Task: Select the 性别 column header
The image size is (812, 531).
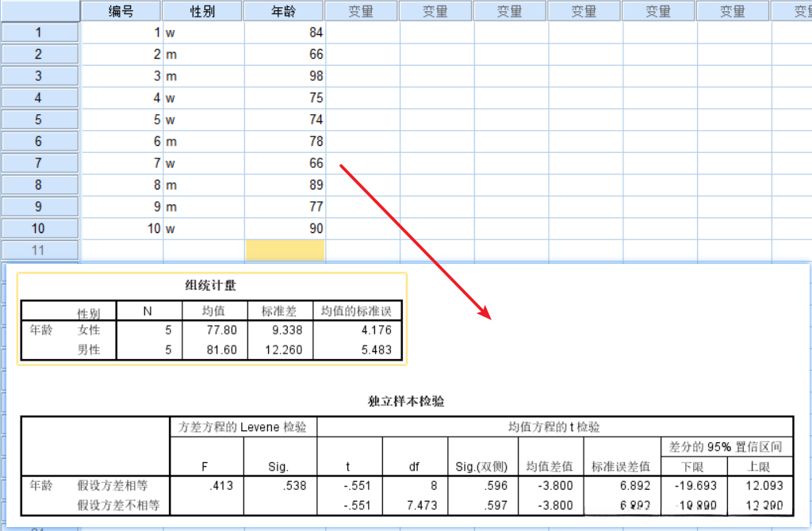Action: (202, 11)
